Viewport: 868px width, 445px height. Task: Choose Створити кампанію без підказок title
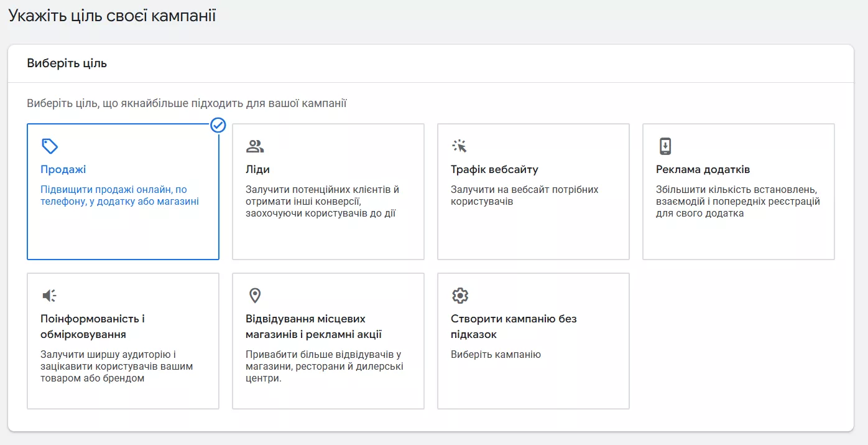(513, 327)
